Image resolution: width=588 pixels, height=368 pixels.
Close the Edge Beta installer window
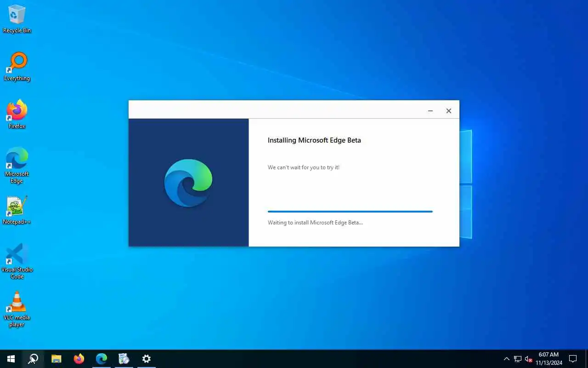[449, 111]
